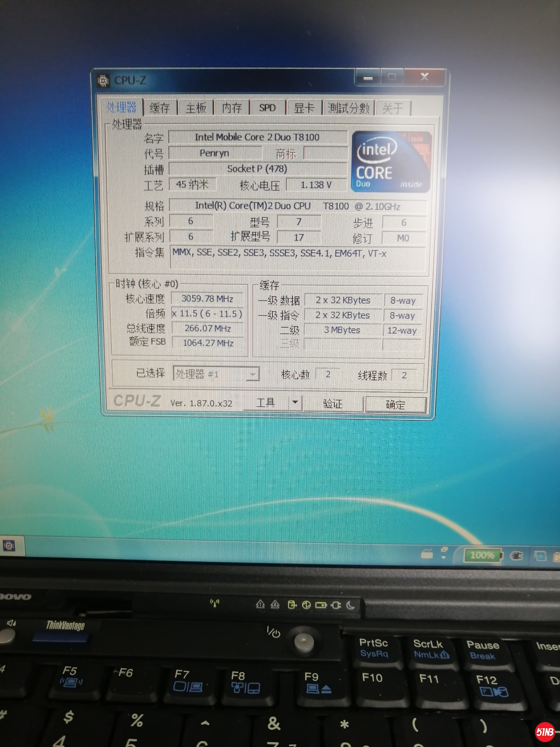Click the 'Ver. 1.87.0.x32' version text

201,403
